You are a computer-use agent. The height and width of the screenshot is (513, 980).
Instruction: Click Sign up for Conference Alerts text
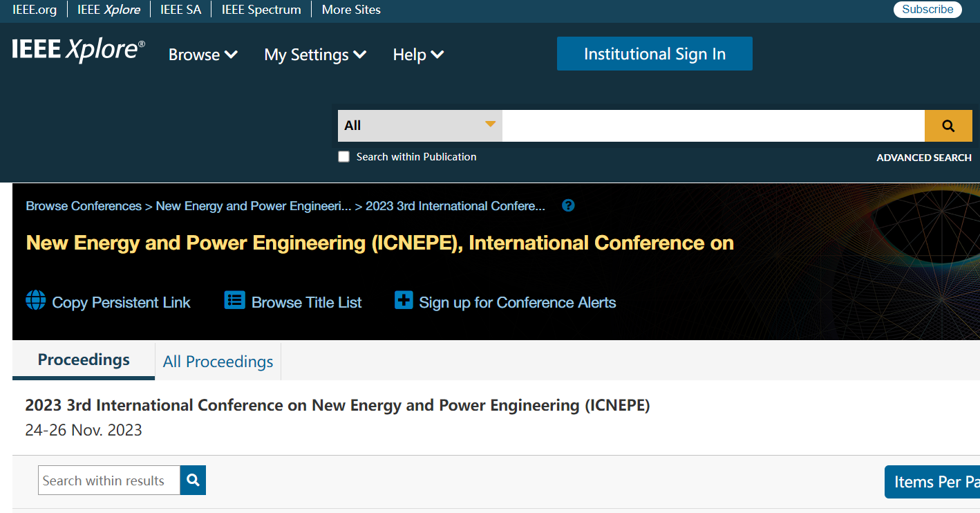pos(518,302)
